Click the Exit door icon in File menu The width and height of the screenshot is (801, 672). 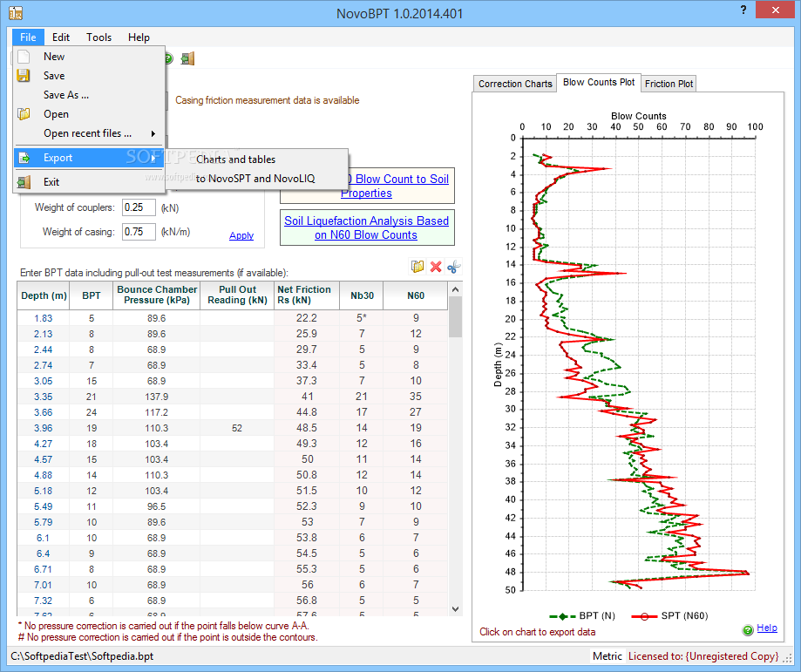click(24, 182)
